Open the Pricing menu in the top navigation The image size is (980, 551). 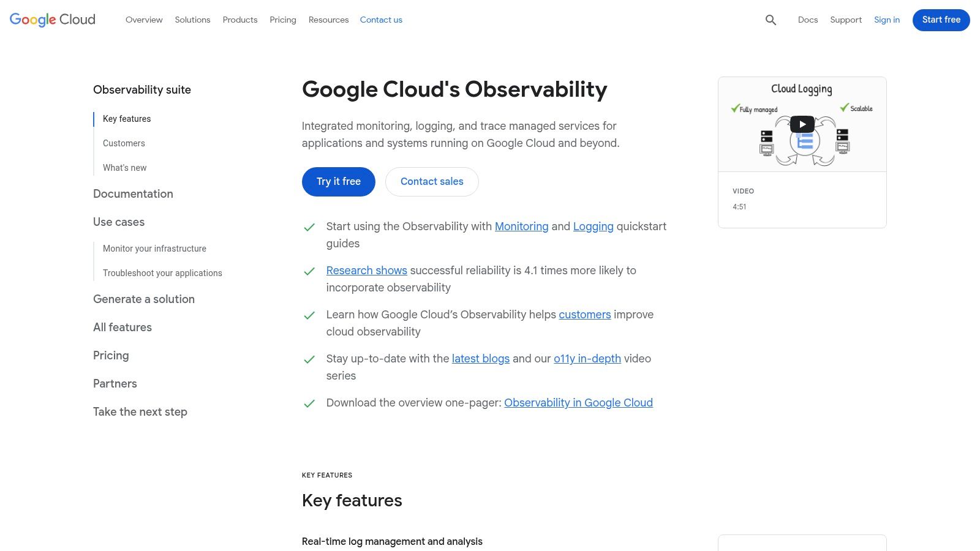coord(283,20)
